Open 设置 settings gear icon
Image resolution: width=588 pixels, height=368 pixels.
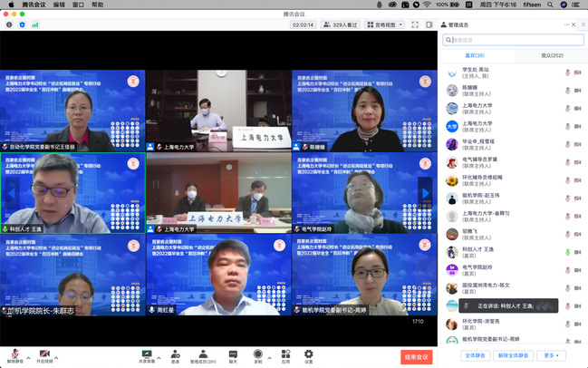(308, 356)
